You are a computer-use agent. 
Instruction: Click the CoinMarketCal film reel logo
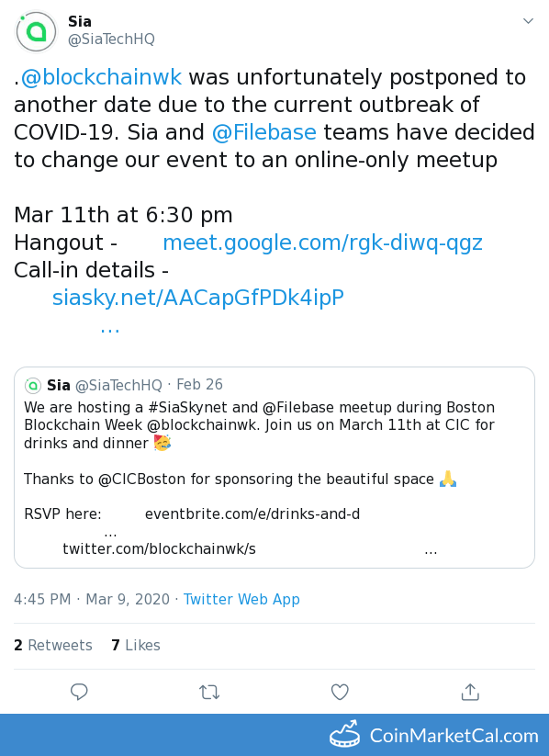click(x=344, y=735)
